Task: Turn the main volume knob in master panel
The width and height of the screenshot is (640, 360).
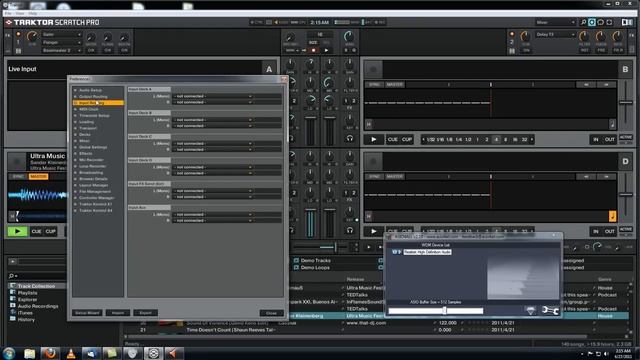Action: tap(349, 36)
